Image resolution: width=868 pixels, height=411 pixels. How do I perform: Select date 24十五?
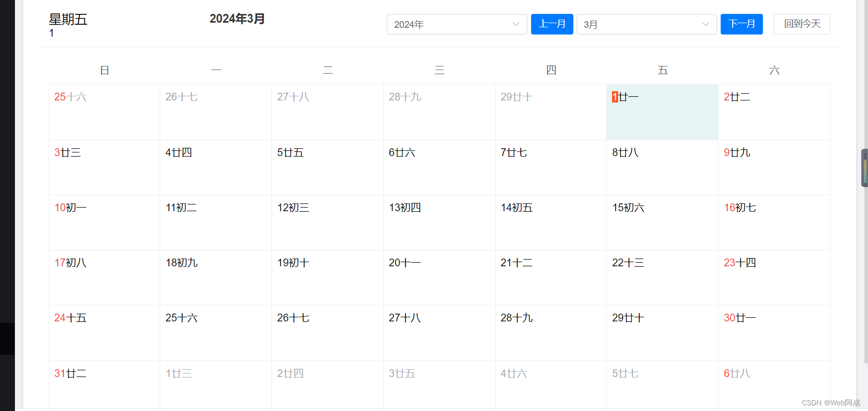coord(105,333)
